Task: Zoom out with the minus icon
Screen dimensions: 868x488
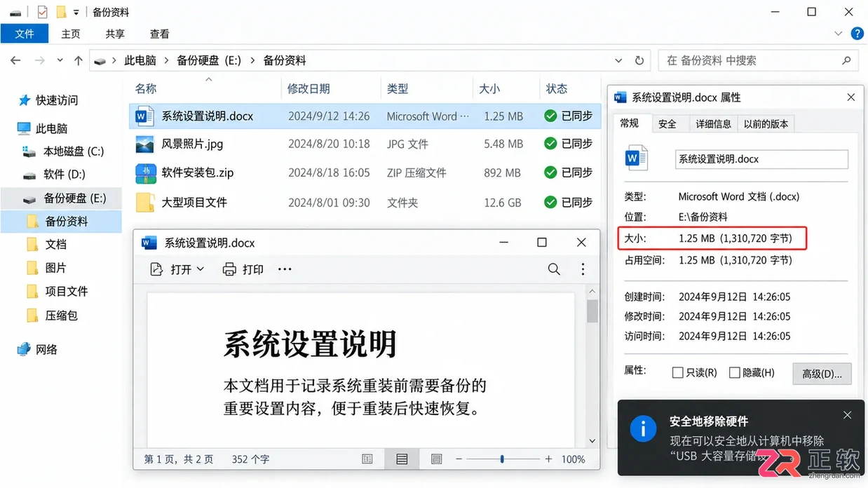Action: click(460, 459)
